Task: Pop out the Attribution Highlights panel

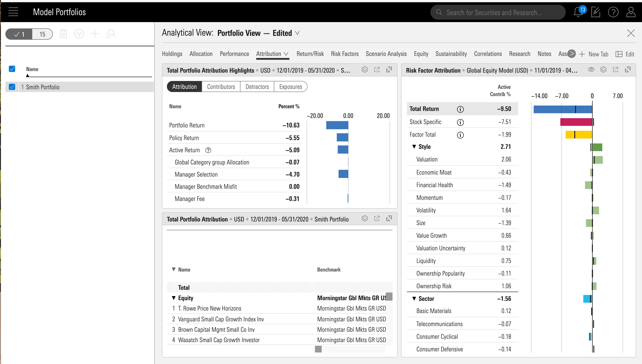Action: [377, 70]
